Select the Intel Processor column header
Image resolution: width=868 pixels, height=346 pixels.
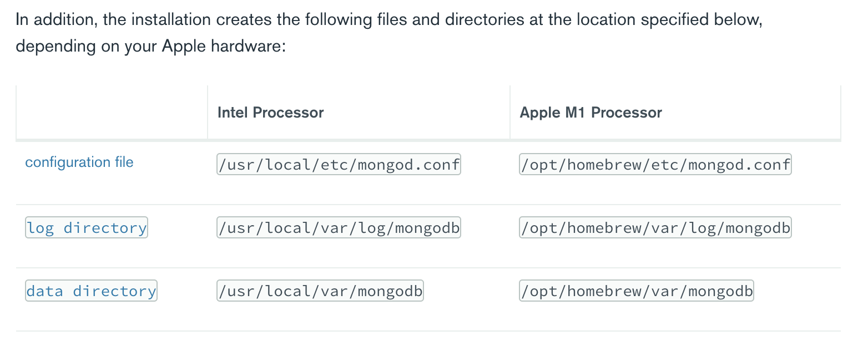(270, 113)
